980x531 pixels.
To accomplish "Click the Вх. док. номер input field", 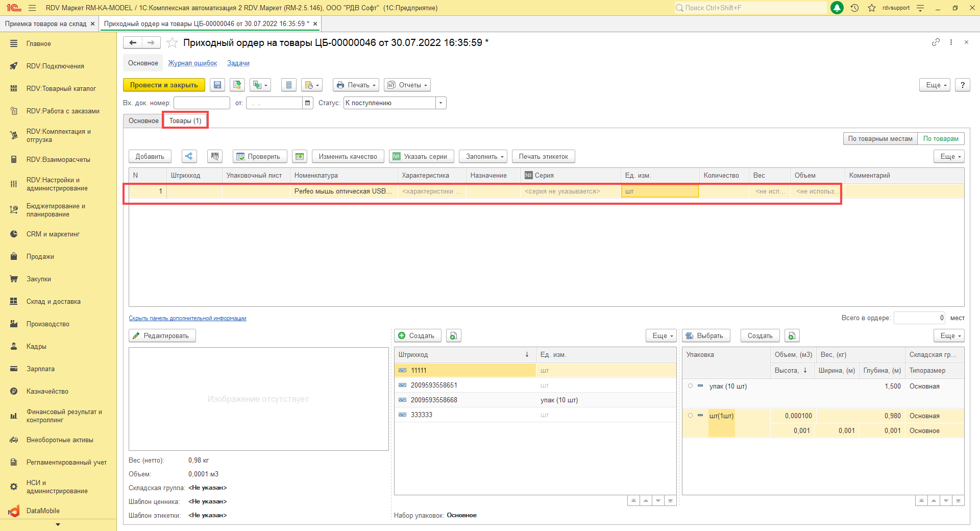I will [x=202, y=103].
